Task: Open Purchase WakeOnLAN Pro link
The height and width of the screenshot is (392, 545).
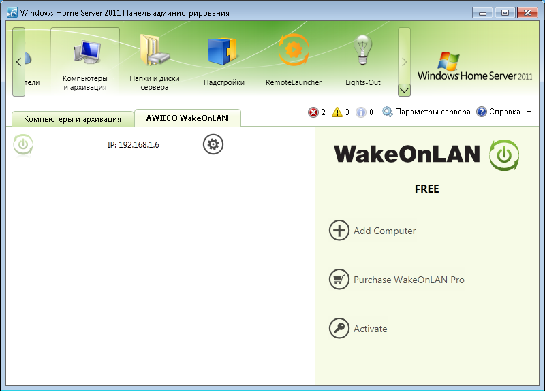Action: (x=409, y=280)
